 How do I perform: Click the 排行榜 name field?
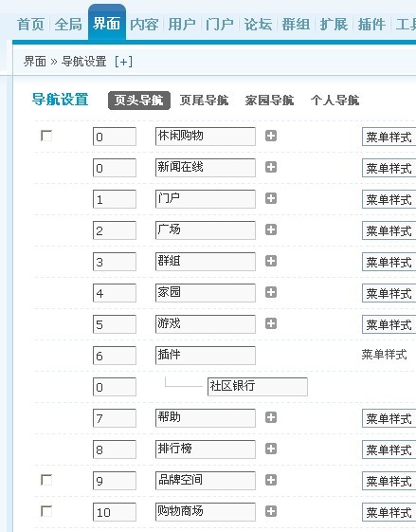pyautogui.click(x=206, y=449)
